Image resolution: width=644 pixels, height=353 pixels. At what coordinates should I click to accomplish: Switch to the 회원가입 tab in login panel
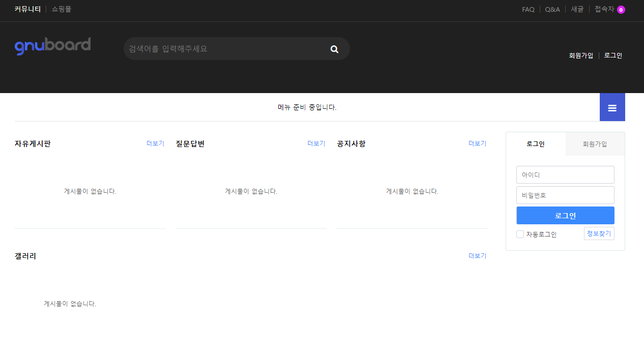point(595,144)
